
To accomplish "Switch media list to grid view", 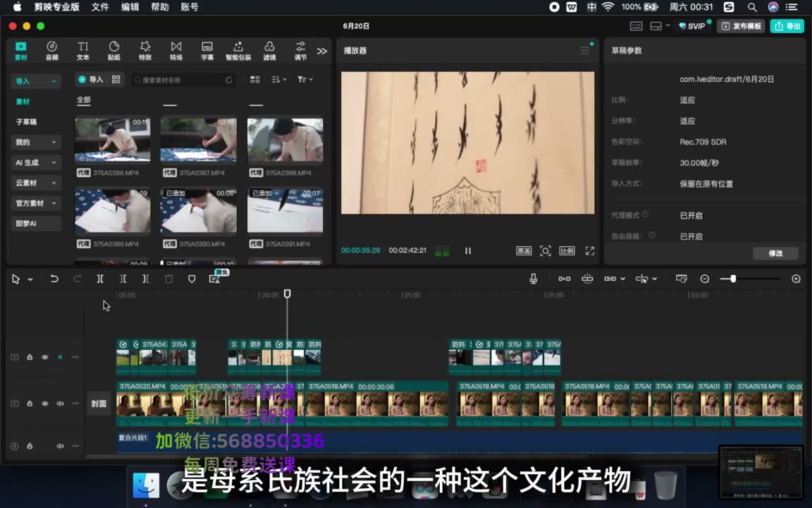I will point(254,79).
